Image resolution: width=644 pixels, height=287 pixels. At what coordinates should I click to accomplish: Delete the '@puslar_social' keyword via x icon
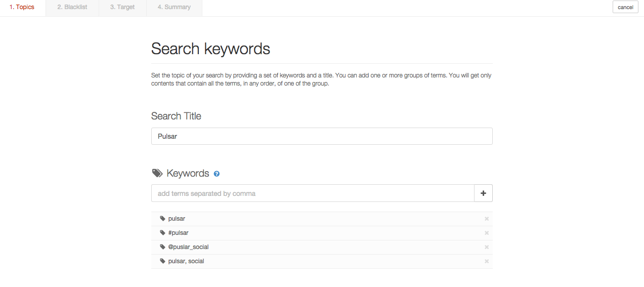pos(487,247)
